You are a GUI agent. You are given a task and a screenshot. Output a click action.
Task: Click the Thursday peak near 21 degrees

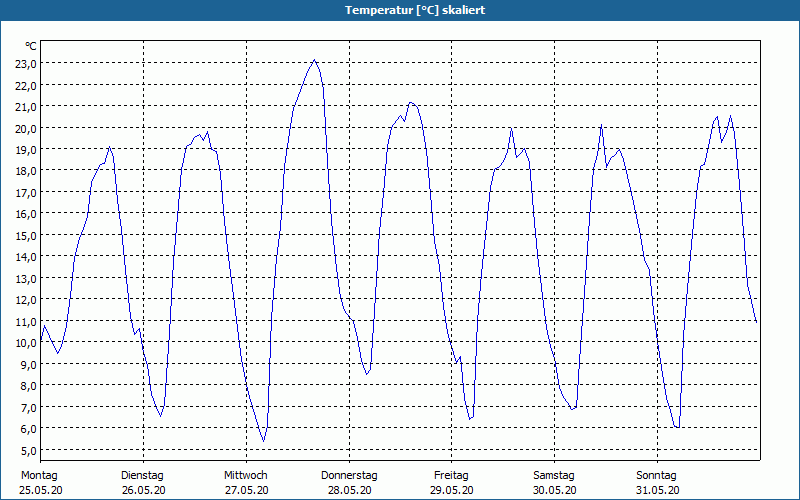coord(411,103)
